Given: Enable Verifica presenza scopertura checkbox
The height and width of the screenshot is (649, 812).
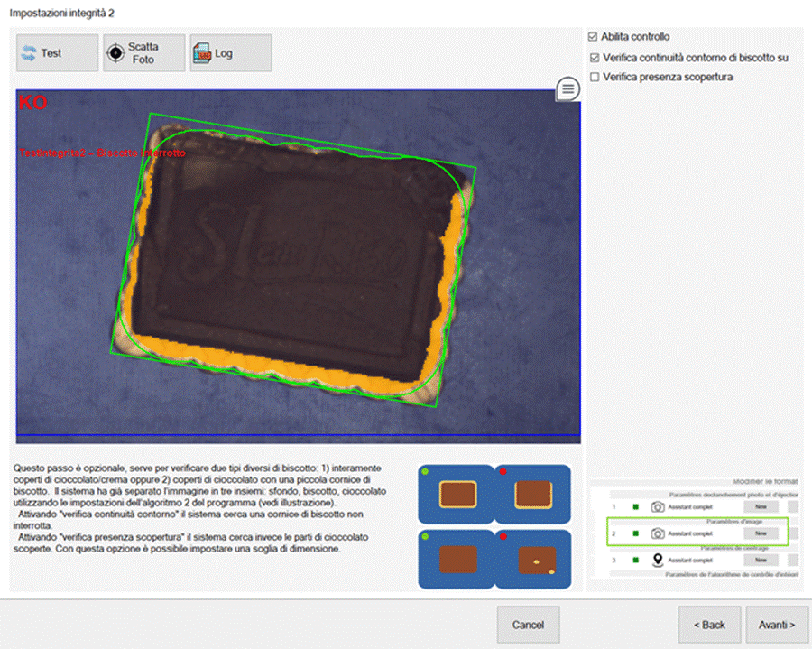Looking at the screenshot, I should click(593, 78).
